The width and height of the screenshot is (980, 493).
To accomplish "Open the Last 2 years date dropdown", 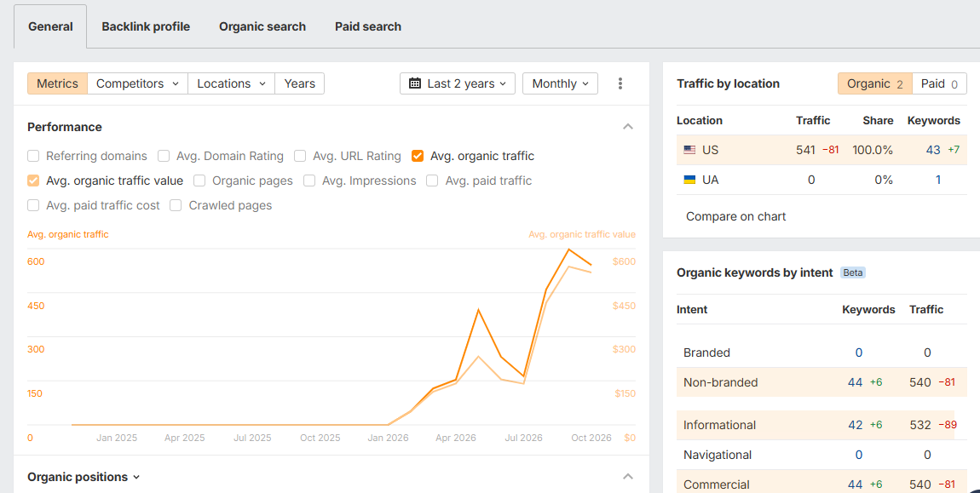I will click(x=458, y=83).
